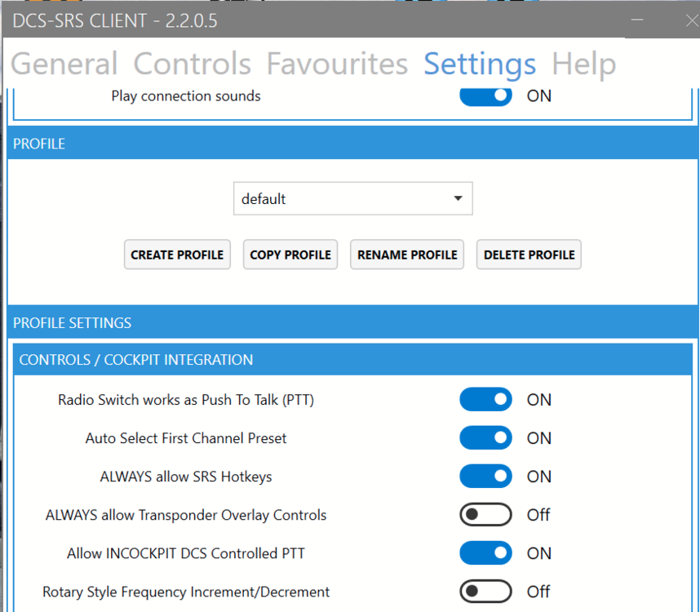This screenshot has height=612, width=700.
Task: Open the Favourites tab
Action: [x=337, y=64]
